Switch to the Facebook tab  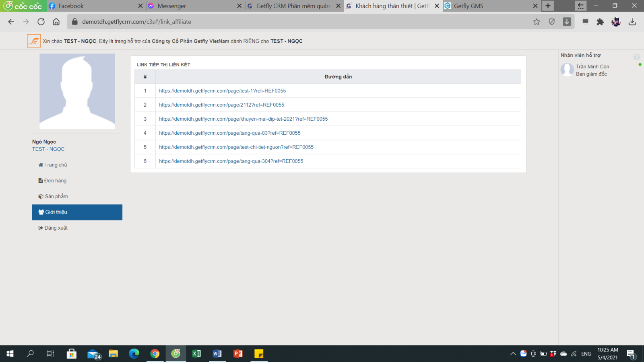click(71, 6)
